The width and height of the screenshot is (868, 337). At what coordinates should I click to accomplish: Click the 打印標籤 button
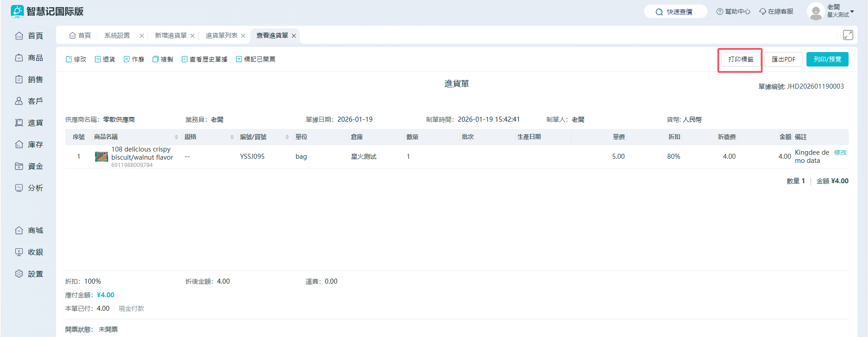click(x=740, y=59)
